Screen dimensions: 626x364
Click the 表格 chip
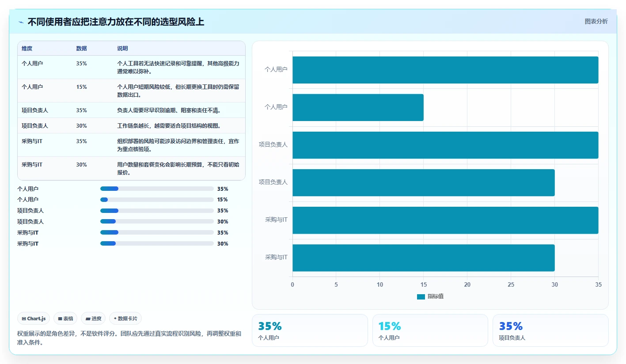65,318
